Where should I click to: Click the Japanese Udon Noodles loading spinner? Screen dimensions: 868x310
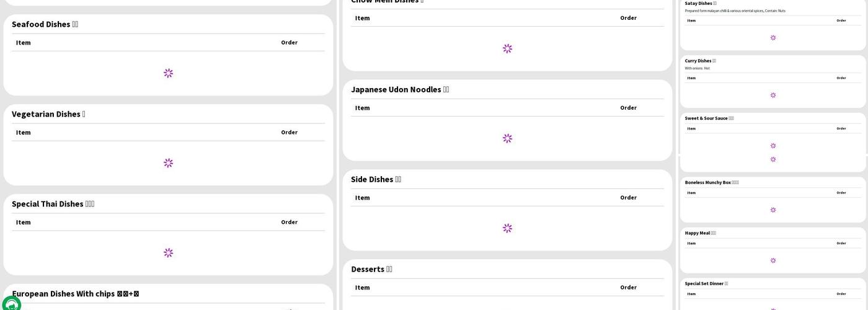pos(507,138)
